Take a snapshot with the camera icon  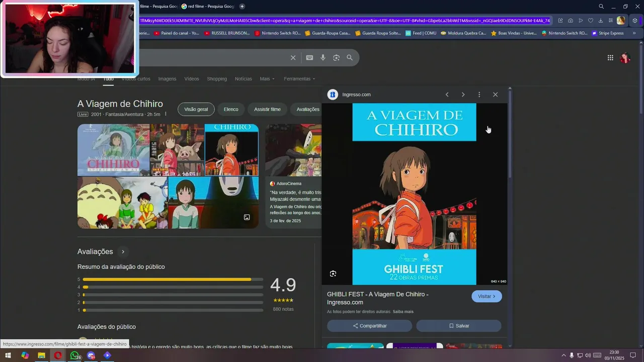tap(571, 21)
